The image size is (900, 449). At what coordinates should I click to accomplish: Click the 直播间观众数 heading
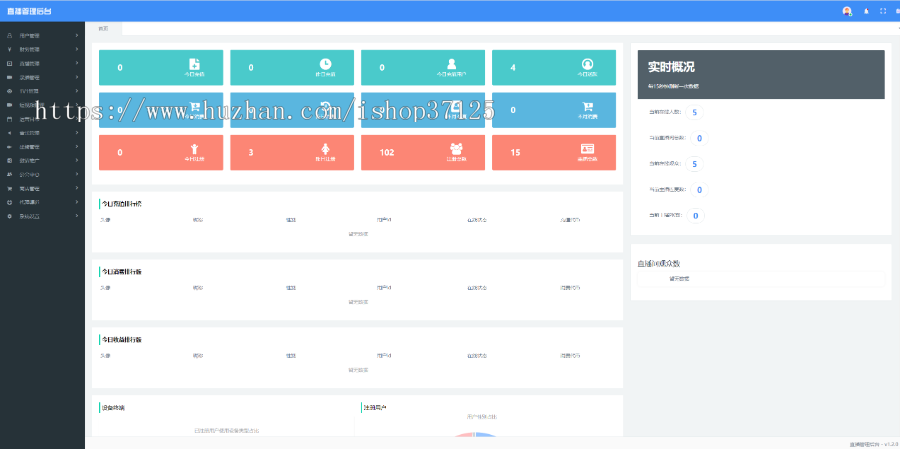[659, 263]
